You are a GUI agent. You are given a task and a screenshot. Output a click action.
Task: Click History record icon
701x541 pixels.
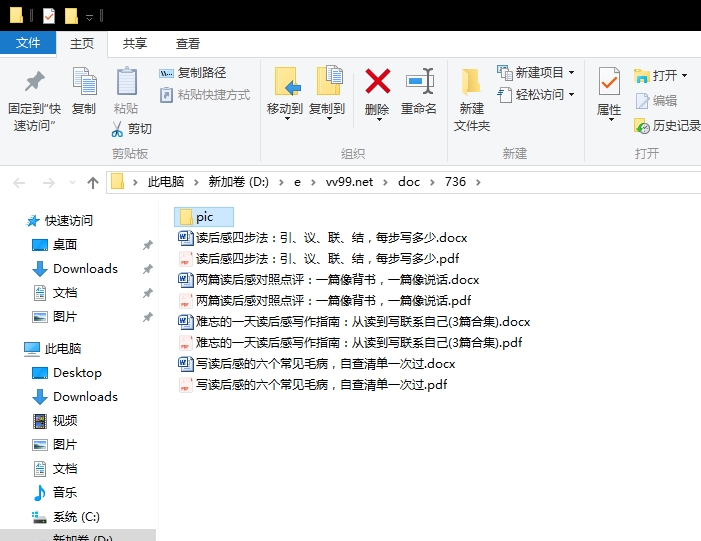(x=642, y=126)
